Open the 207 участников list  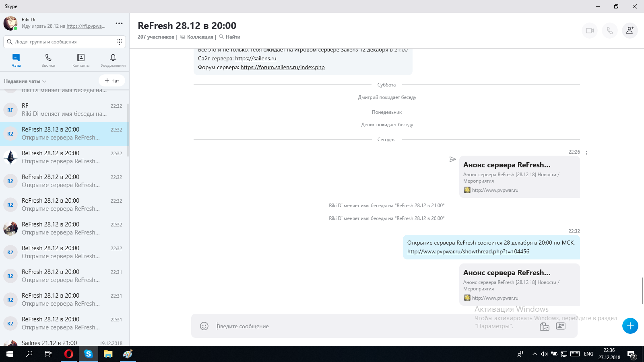pyautogui.click(x=156, y=37)
